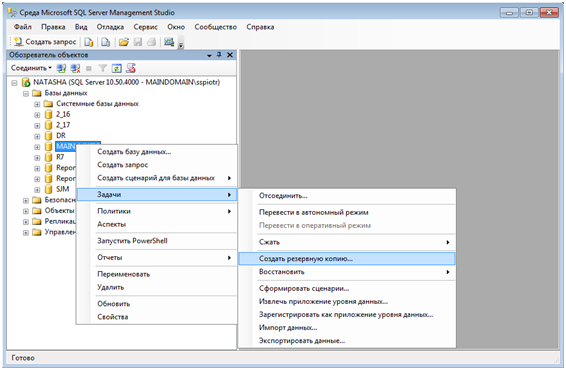The height and width of the screenshot is (370, 566).
Task: Click Свойства in the context menu
Action: pyautogui.click(x=113, y=317)
